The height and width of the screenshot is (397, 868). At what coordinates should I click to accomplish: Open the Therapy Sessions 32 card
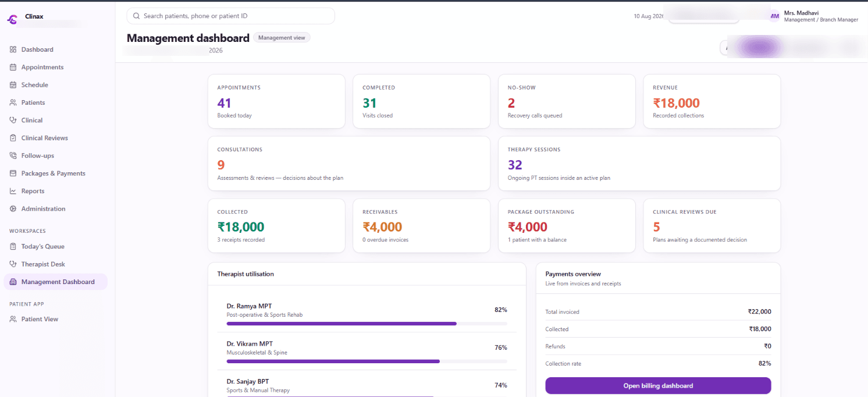click(639, 164)
